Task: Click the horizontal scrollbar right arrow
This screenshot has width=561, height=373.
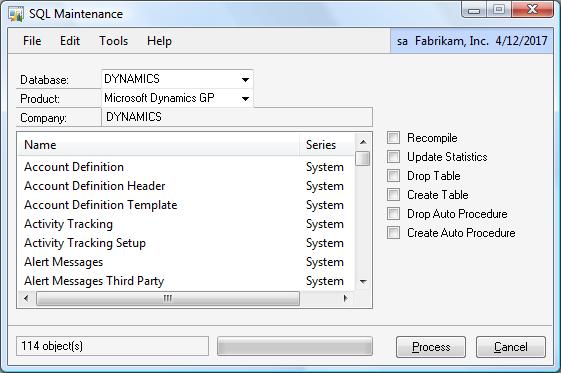Action: pos(345,298)
